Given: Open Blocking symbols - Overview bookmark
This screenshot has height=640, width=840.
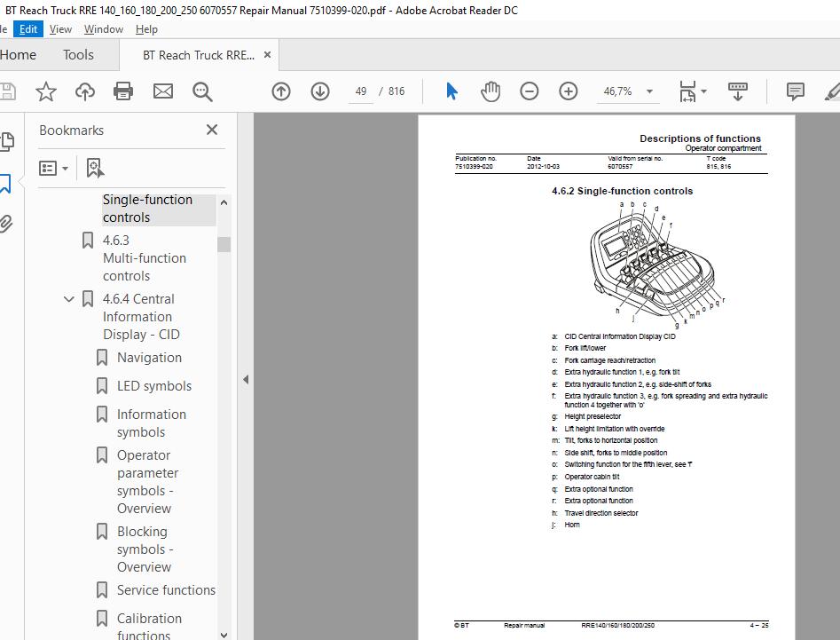Looking at the screenshot, I should (145, 549).
